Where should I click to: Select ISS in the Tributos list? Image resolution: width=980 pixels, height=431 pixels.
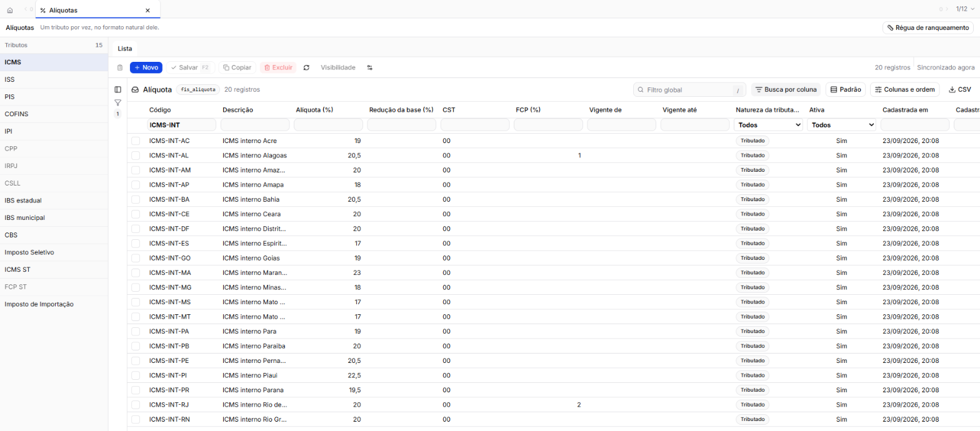point(54,79)
